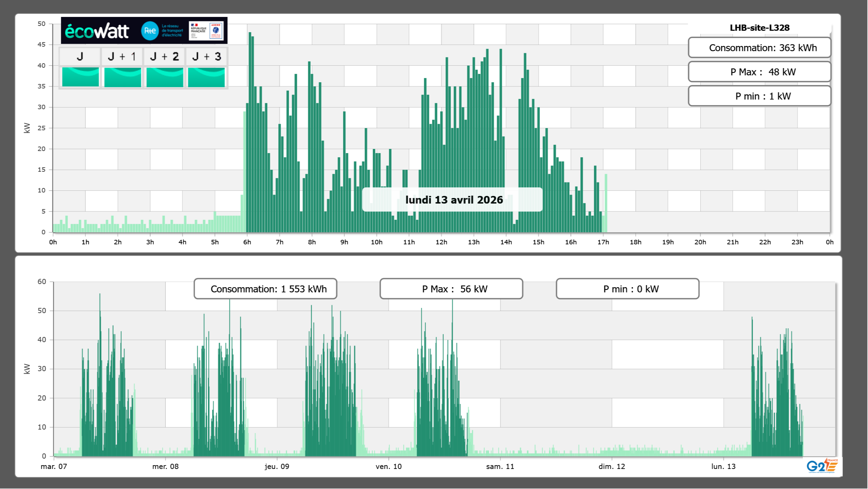Click the green signal icon under J + 3

click(206, 77)
